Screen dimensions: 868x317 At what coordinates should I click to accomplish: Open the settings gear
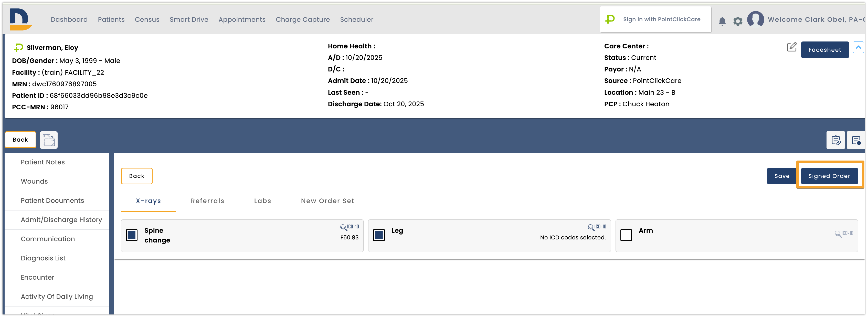pos(738,21)
